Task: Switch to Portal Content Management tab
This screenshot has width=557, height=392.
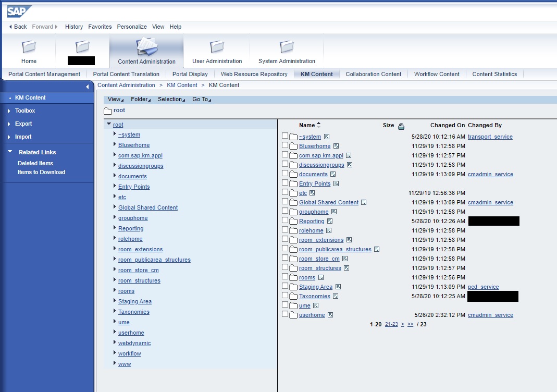Action: (44, 74)
